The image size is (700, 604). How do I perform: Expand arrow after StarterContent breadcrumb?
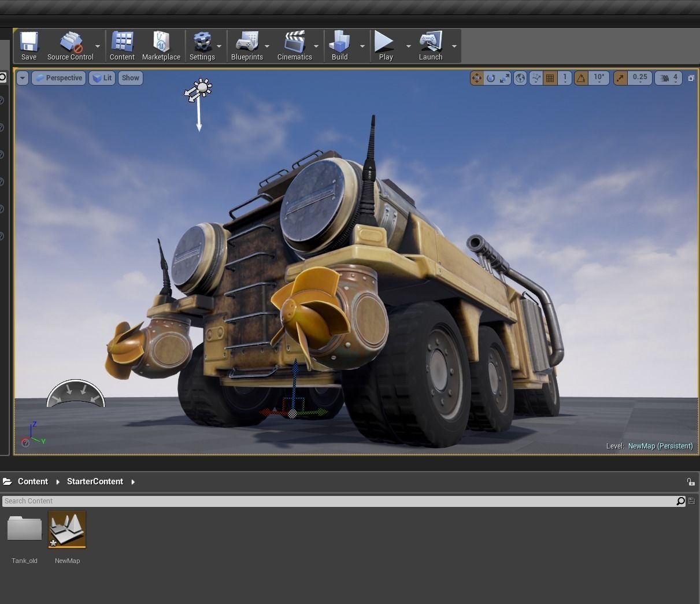coord(133,482)
